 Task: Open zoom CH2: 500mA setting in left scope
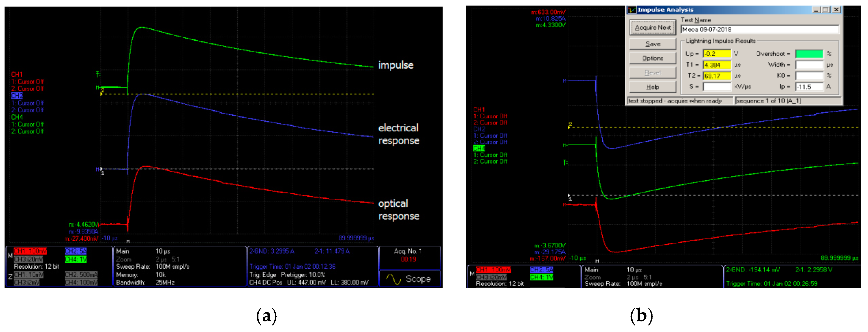point(81,275)
